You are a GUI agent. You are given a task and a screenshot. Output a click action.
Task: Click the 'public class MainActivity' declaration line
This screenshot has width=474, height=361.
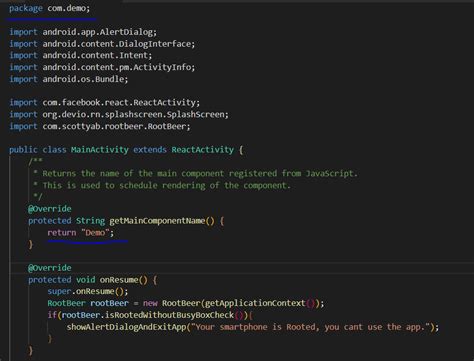click(x=126, y=150)
